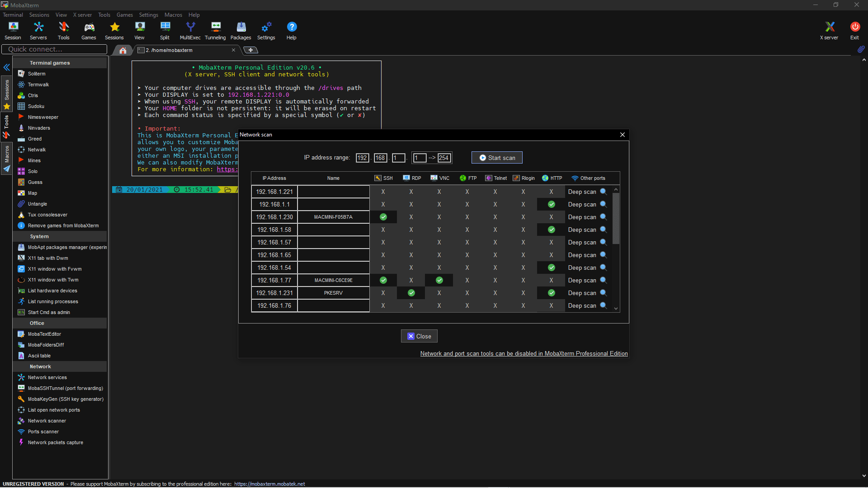
Task: Click Deep scan for 192.168.1.77
Action: click(587, 280)
